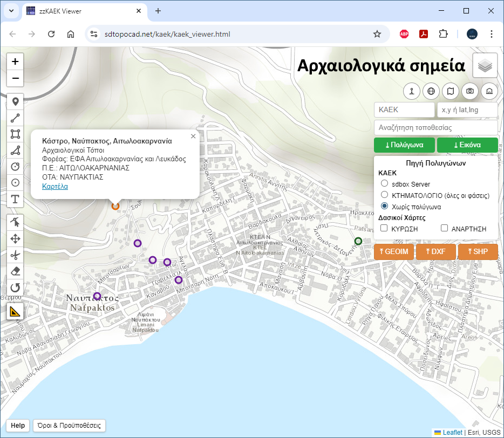Select the eraser removal tool

(15, 271)
